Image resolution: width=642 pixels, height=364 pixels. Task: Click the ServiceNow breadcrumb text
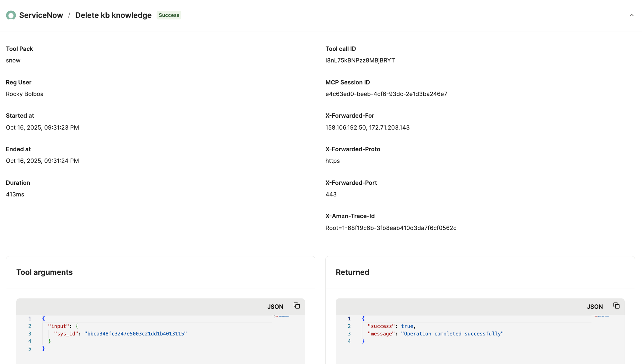[x=41, y=15]
